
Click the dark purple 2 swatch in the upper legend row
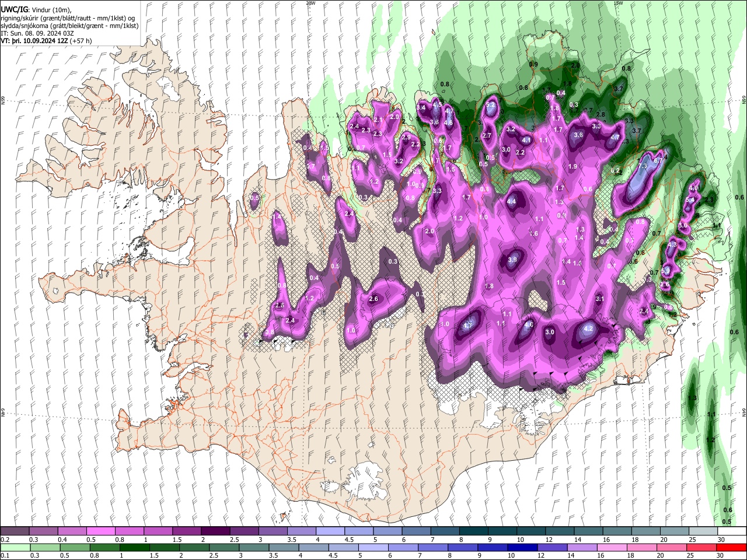coord(215,531)
